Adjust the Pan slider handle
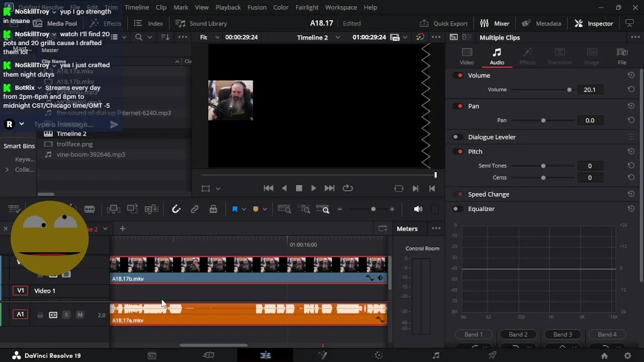 [543, 120]
